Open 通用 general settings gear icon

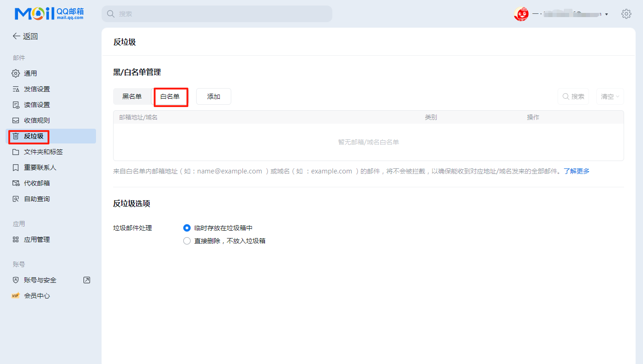pos(16,73)
